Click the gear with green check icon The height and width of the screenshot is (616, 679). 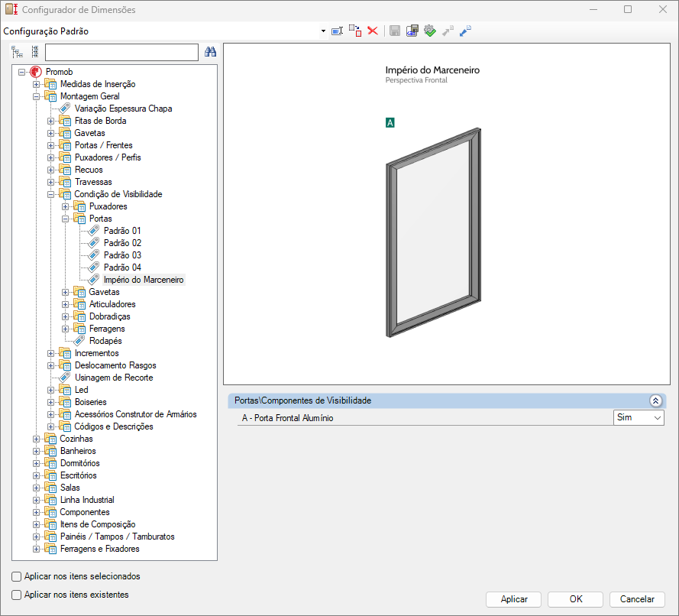[x=429, y=31]
